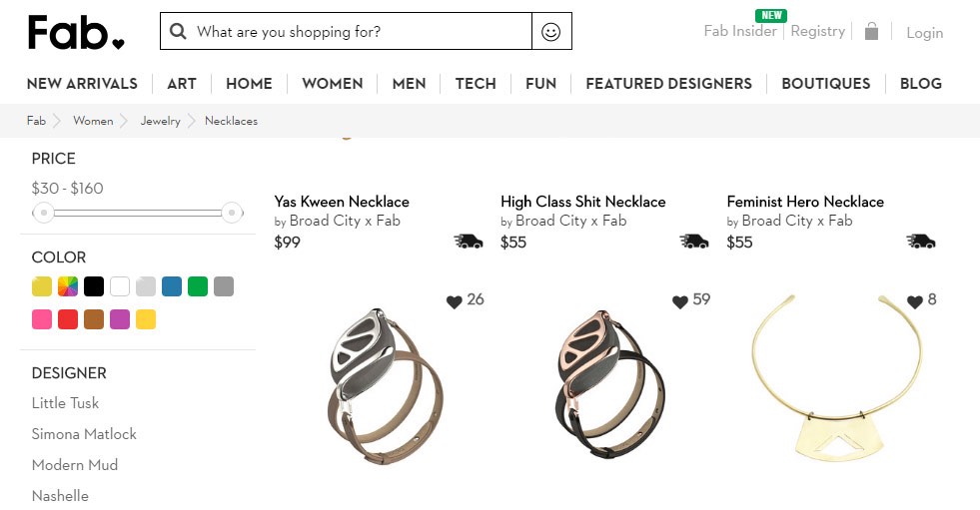Image resolution: width=980 pixels, height=510 pixels.
Task: Click truck icon beside High Class Necklace
Action: coord(694,242)
